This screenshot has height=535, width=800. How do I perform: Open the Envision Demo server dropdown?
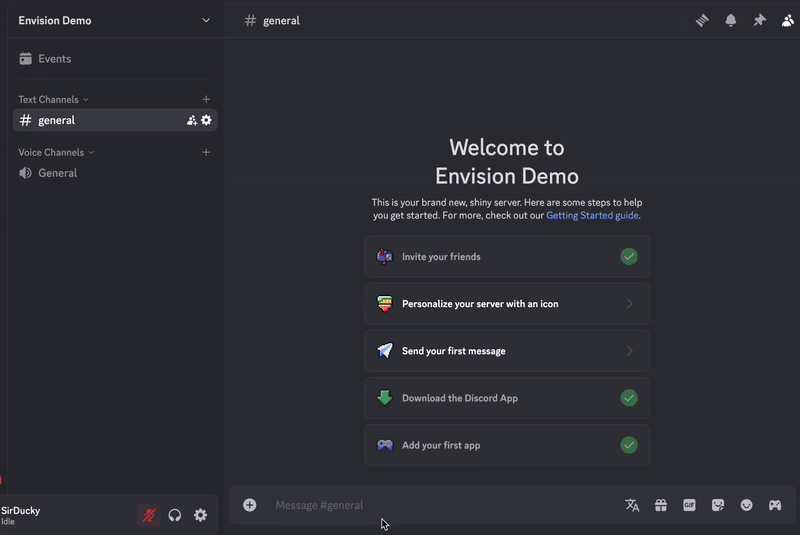[115, 20]
